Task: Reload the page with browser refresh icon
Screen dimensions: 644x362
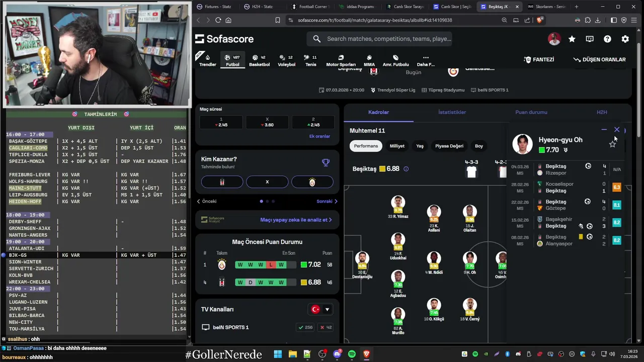Action: click(x=218, y=20)
